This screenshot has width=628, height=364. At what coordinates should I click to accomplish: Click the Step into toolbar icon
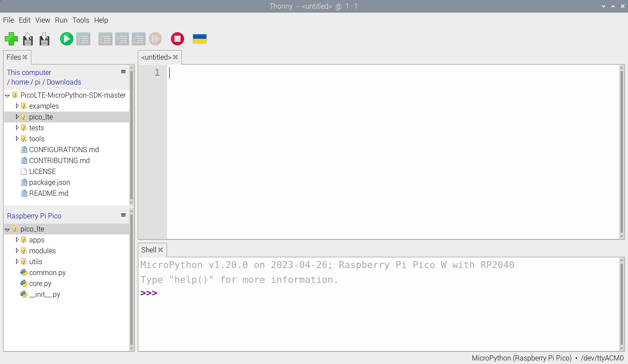pos(122,39)
